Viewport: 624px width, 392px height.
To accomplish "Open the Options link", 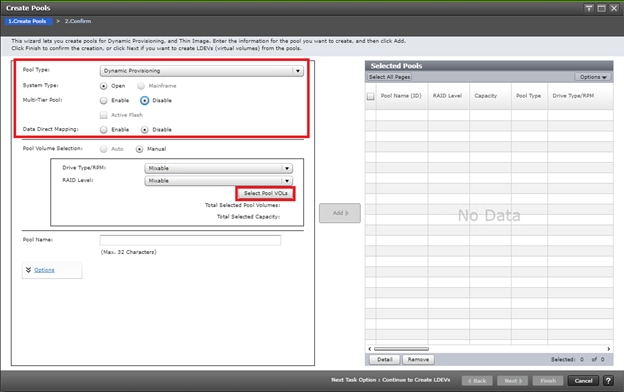I will [44, 270].
